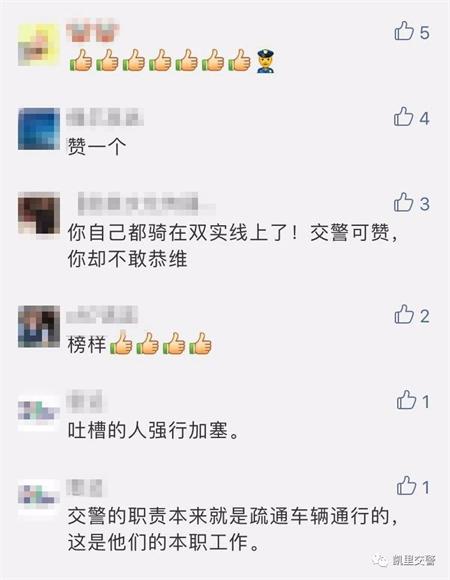The width and height of the screenshot is (450, 580).
Task: Select comment text 这是他们的本职工作
Action: 163,542
